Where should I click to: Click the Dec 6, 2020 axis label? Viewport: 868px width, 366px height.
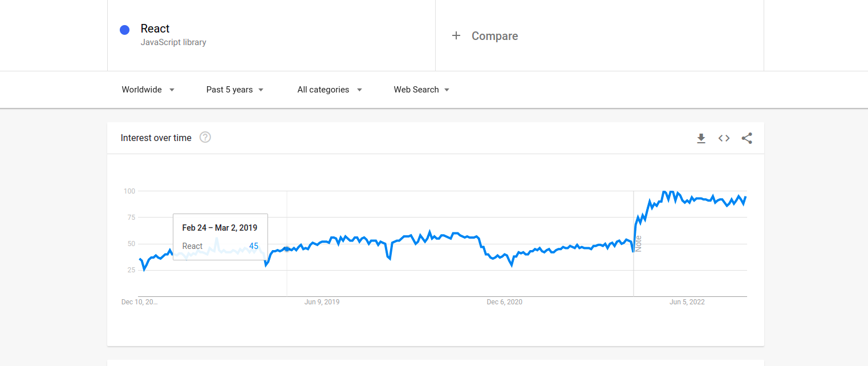pyautogui.click(x=504, y=302)
